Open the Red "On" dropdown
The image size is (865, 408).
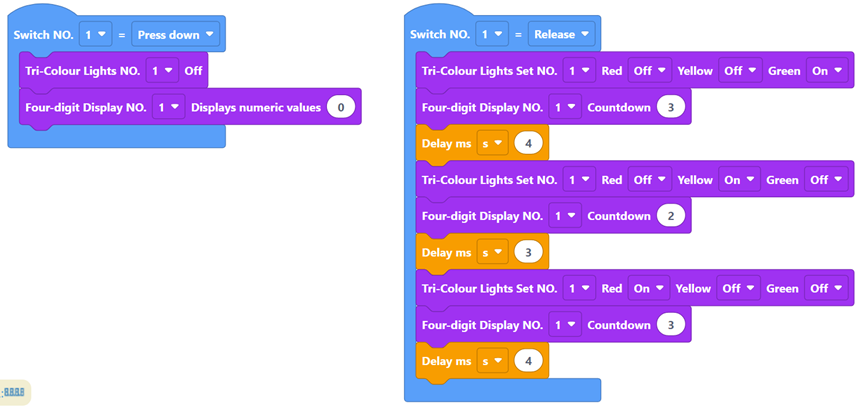click(647, 288)
